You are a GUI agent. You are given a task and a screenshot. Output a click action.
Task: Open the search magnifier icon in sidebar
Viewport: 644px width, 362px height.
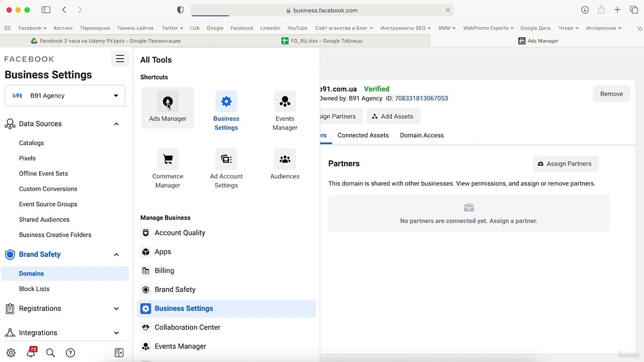coord(50,352)
